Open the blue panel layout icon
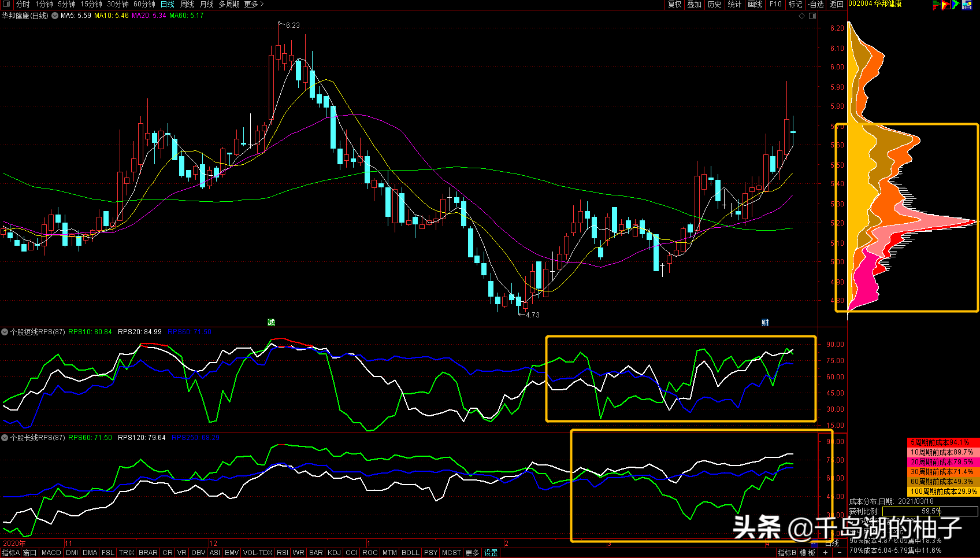 (967, 5)
